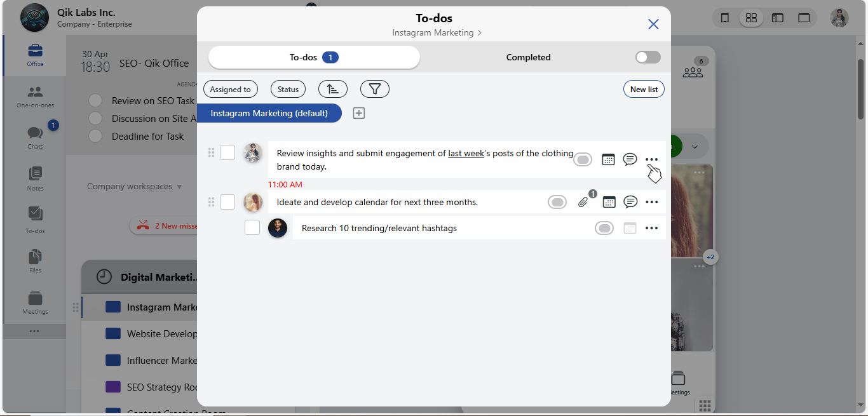868x416 pixels.
Task: Switch to the Completed tab
Action: pyautogui.click(x=528, y=57)
